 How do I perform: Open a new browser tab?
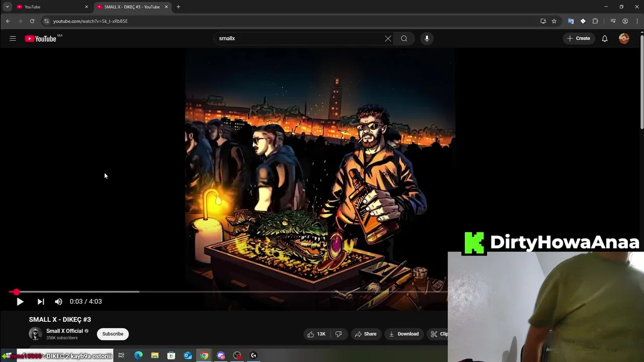[x=178, y=7]
